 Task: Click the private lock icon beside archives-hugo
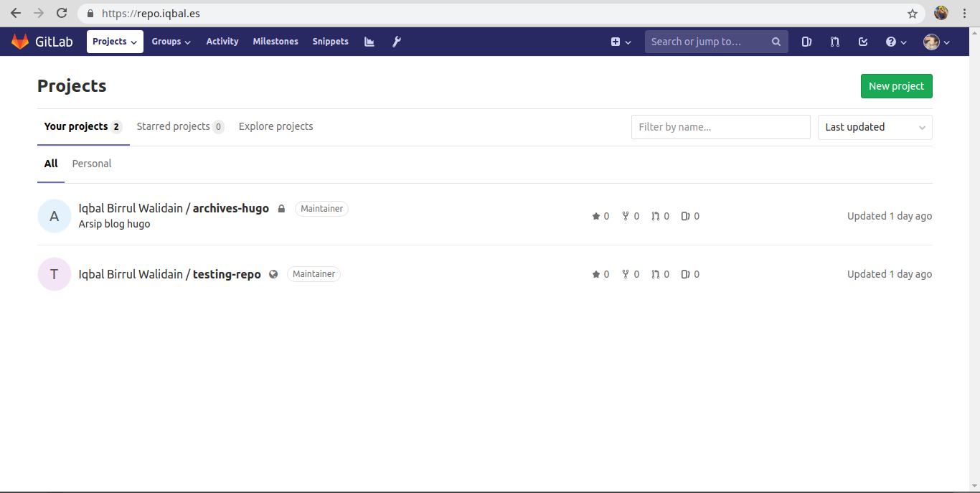(281, 208)
